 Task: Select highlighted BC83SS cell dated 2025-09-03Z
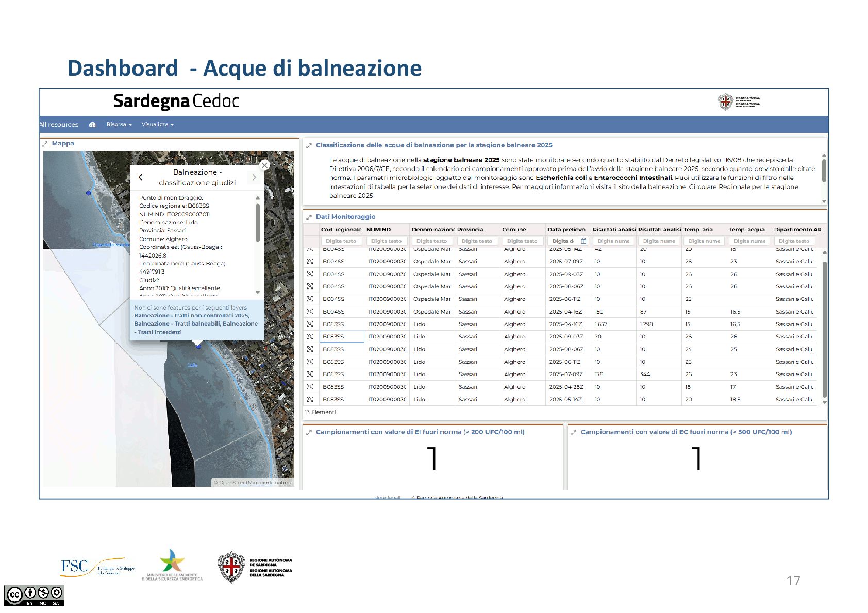click(x=342, y=336)
